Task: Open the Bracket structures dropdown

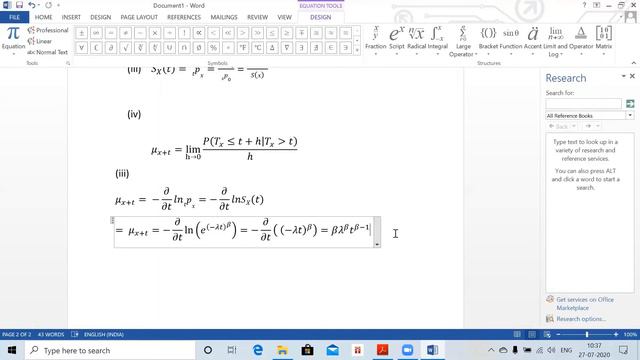Action: 488,40
